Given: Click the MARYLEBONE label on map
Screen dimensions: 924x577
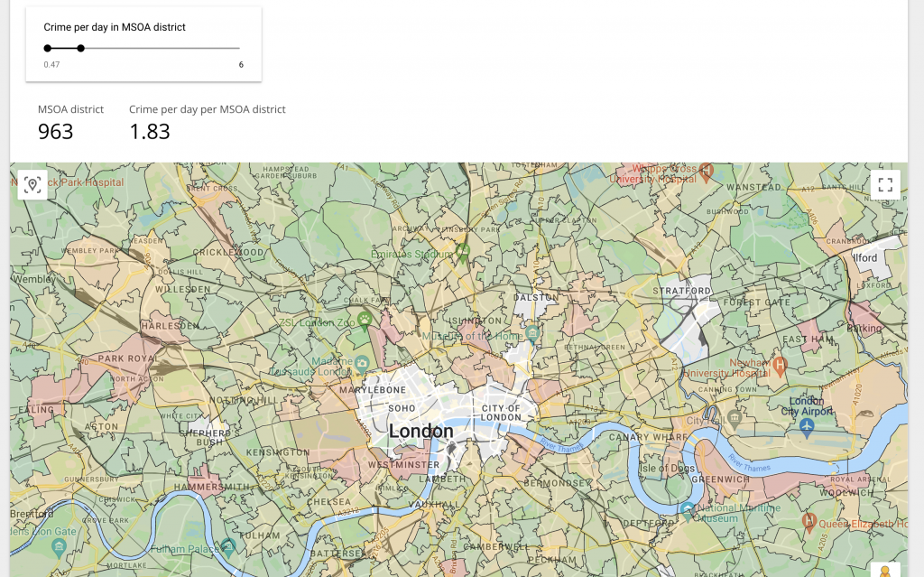Looking at the screenshot, I should (x=373, y=390).
